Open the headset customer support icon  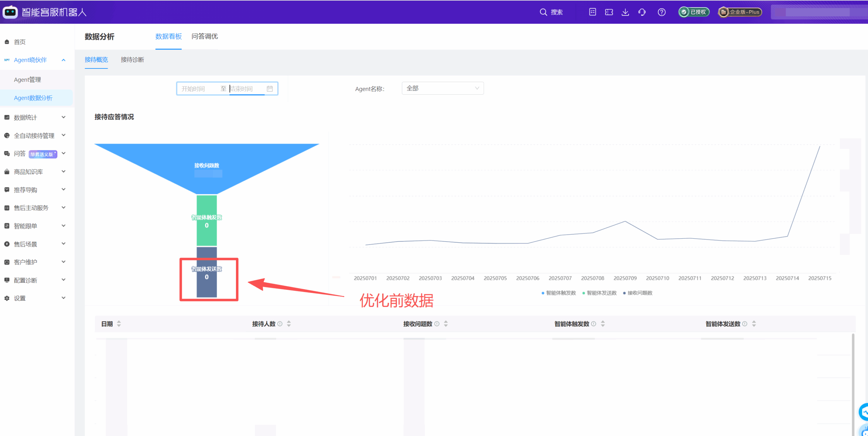tap(642, 12)
